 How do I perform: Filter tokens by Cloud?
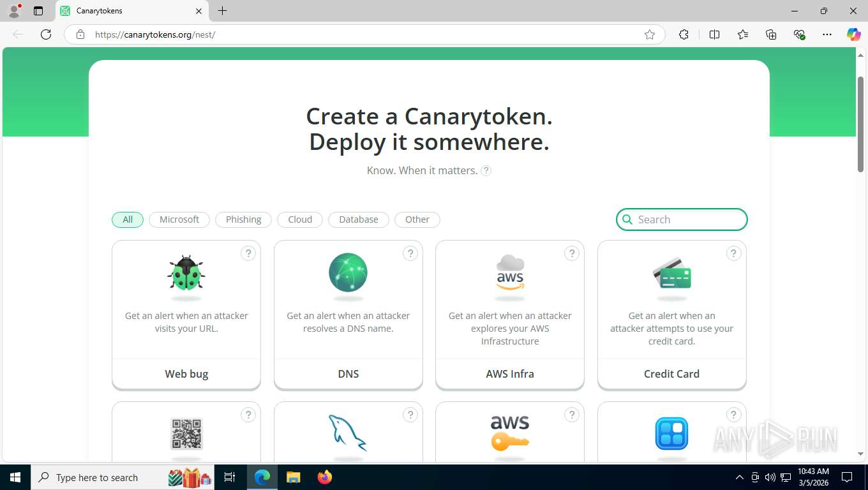(300, 219)
